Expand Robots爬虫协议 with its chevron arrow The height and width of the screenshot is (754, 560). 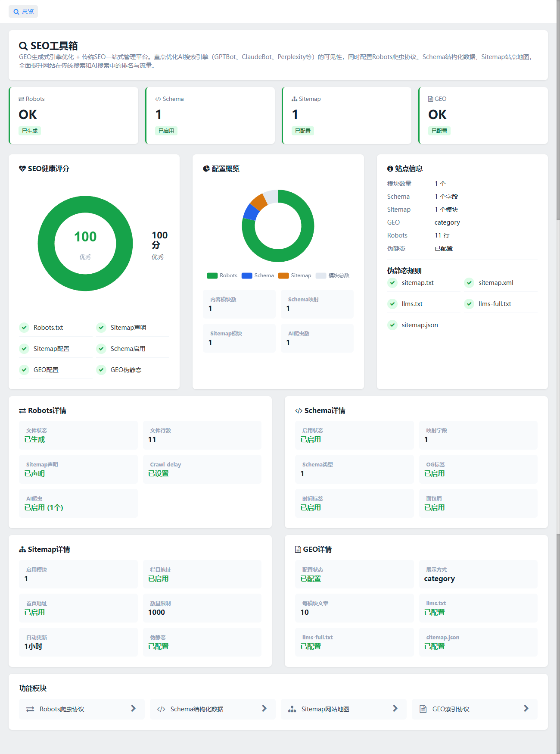click(x=133, y=708)
